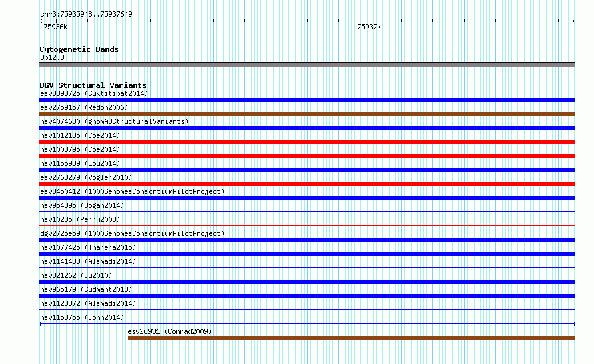Click the nsv954895 (Dogan2014) label
The image size is (594, 364).
point(82,205)
